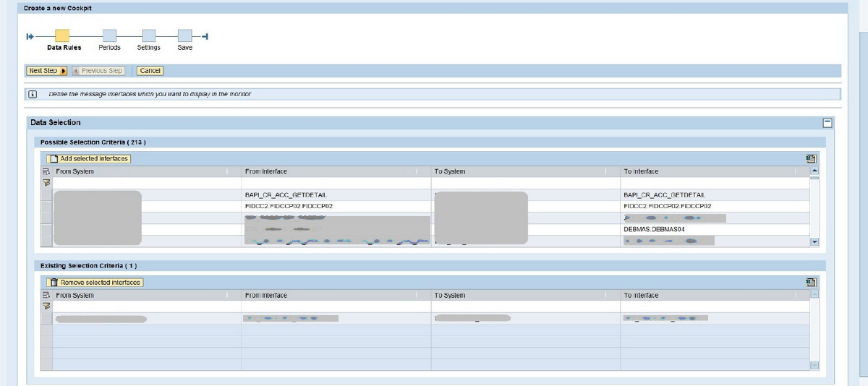Click filter icon in Possible Selection table
The image size is (868, 386).
click(x=47, y=183)
